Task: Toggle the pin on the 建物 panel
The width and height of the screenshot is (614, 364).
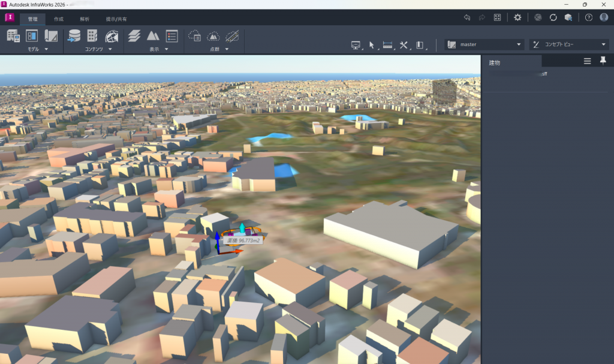Action: 603,61
